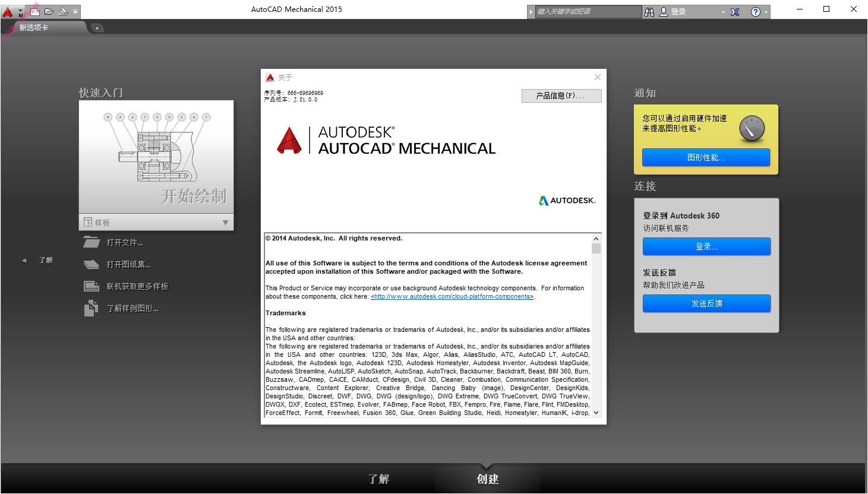Screen dimensions: 868x494
Task: Click the 登录到 Autodesk 360 heading
Action: pos(681,216)
